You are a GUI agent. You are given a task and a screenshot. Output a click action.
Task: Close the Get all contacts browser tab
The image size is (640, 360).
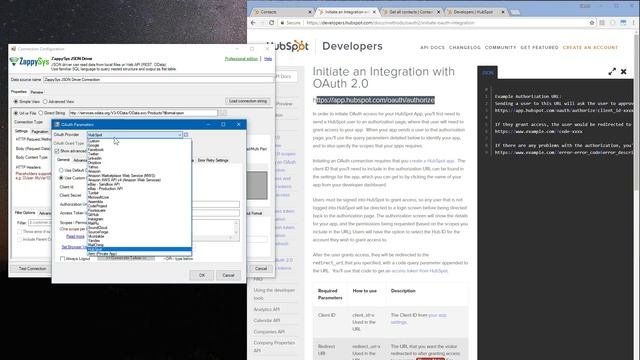point(438,12)
